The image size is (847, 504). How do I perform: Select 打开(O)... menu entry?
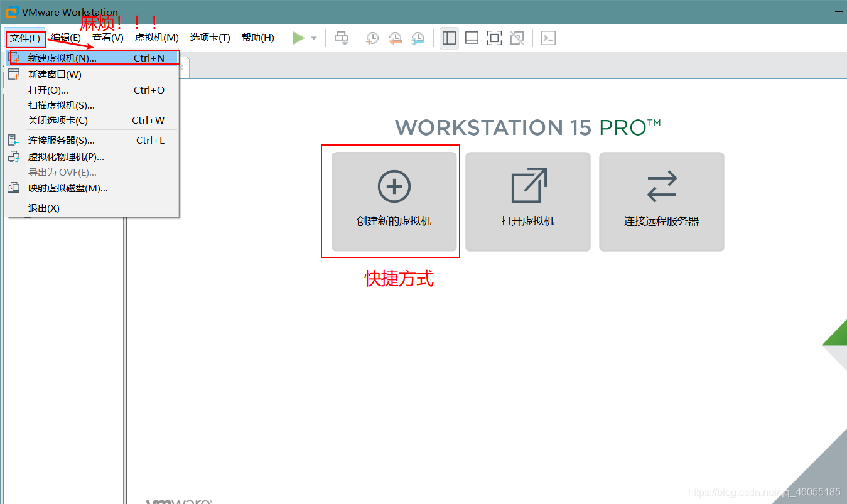coord(92,90)
